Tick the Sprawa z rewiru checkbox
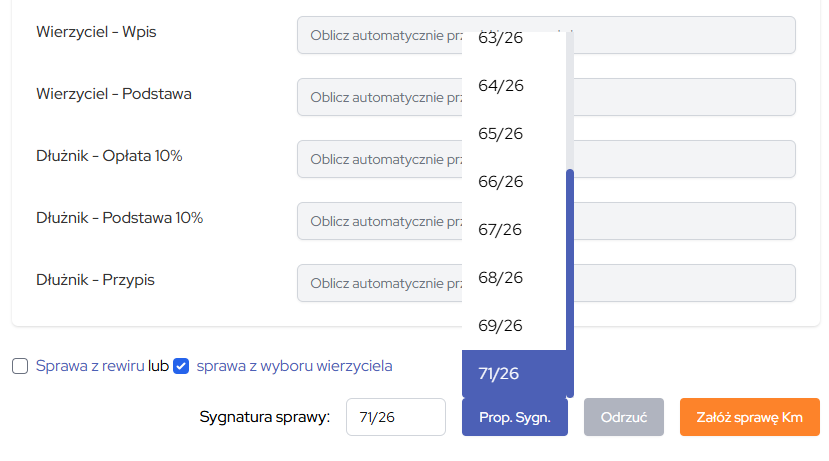The image size is (829, 461). pyautogui.click(x=20, y=366)
